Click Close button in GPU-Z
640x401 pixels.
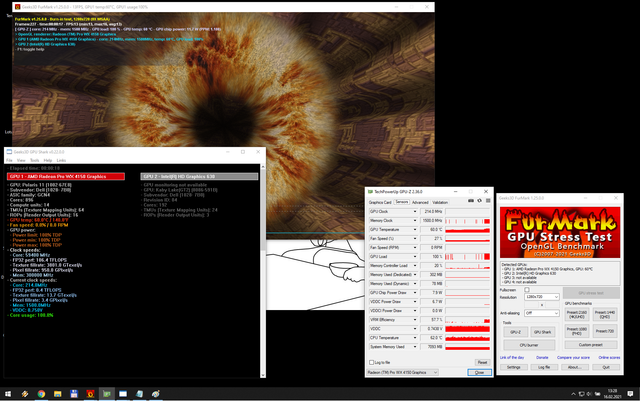coord(479,372)
